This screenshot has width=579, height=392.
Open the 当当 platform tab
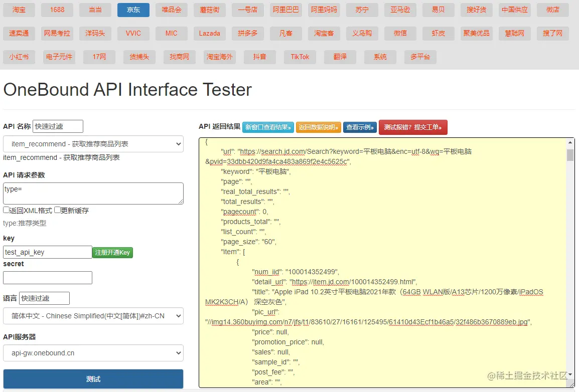(95, 10)
